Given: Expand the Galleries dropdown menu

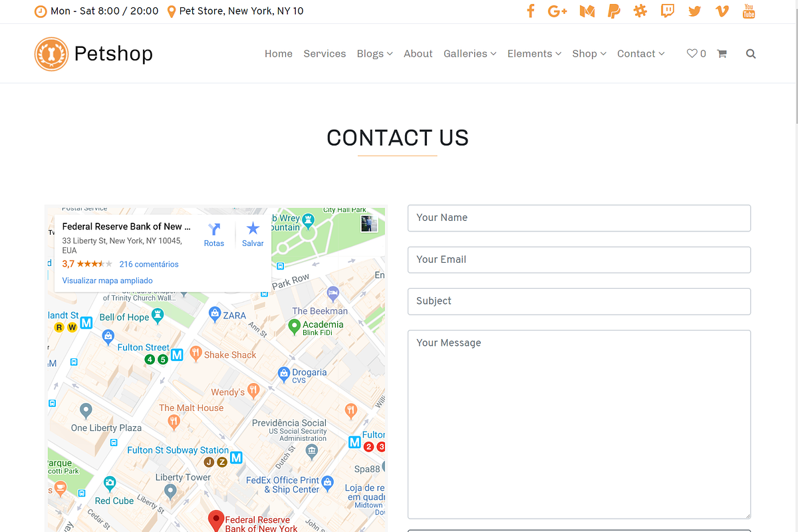Looking at the screenshot, I should pos(470,54).
